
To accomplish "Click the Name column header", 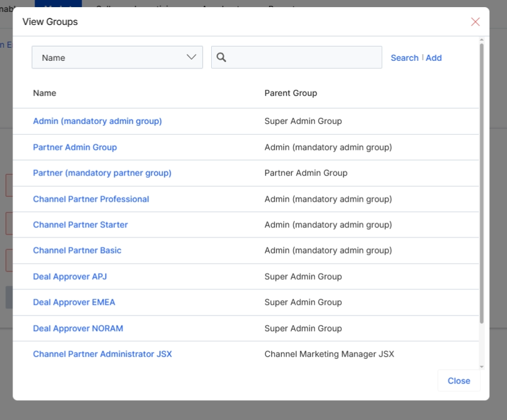I will point(45,93).
